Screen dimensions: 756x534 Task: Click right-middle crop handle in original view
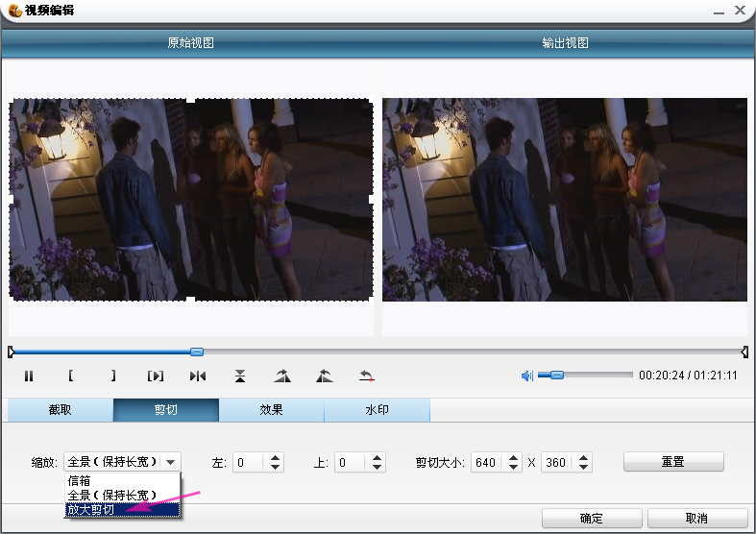(372, 199)
